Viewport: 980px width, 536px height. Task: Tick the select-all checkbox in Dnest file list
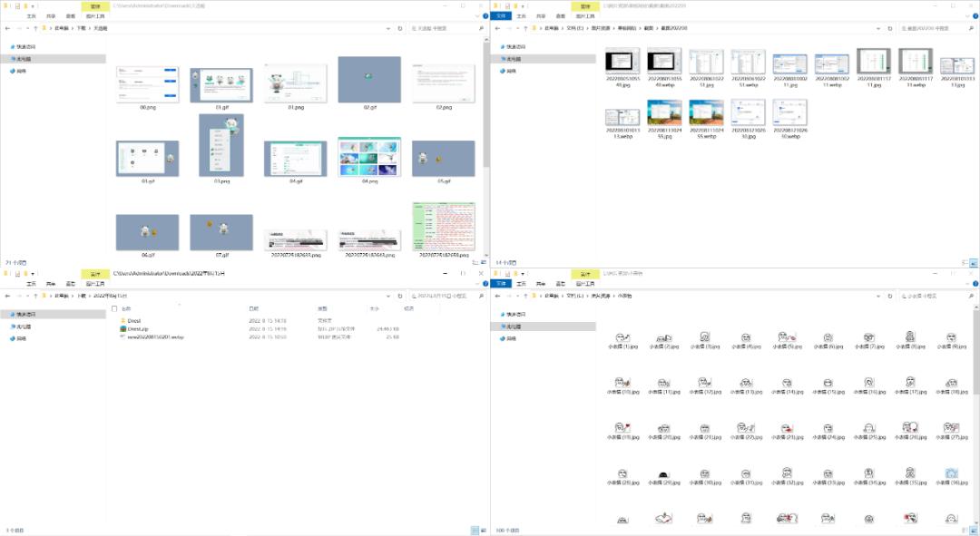pyautogui.click(x=113, y=308)
